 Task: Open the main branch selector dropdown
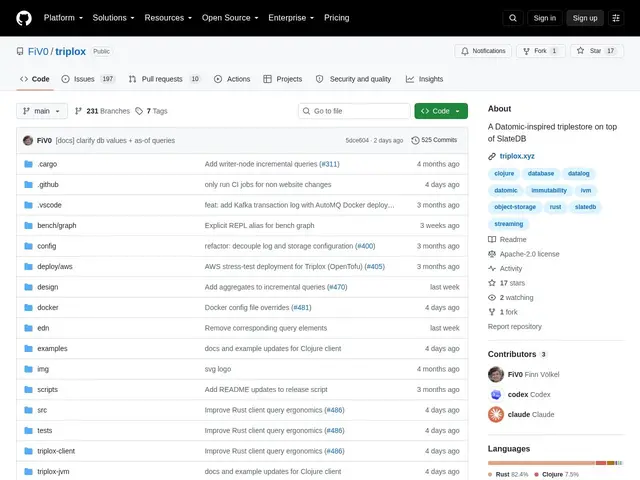[x=42, y=111]
